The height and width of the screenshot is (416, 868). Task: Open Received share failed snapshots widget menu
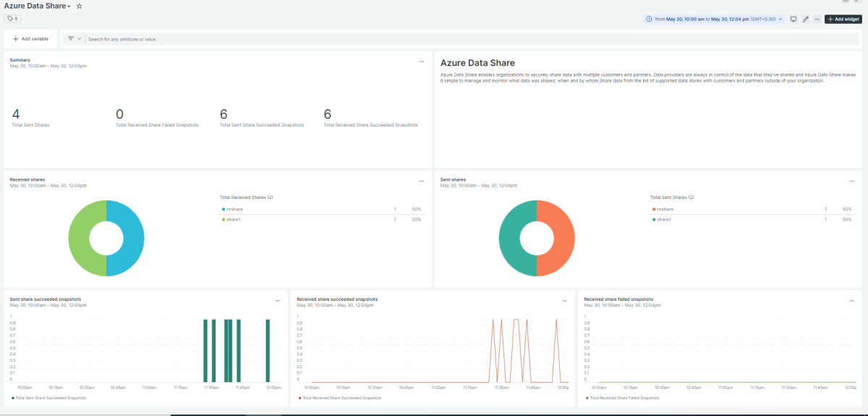point(851,300)
